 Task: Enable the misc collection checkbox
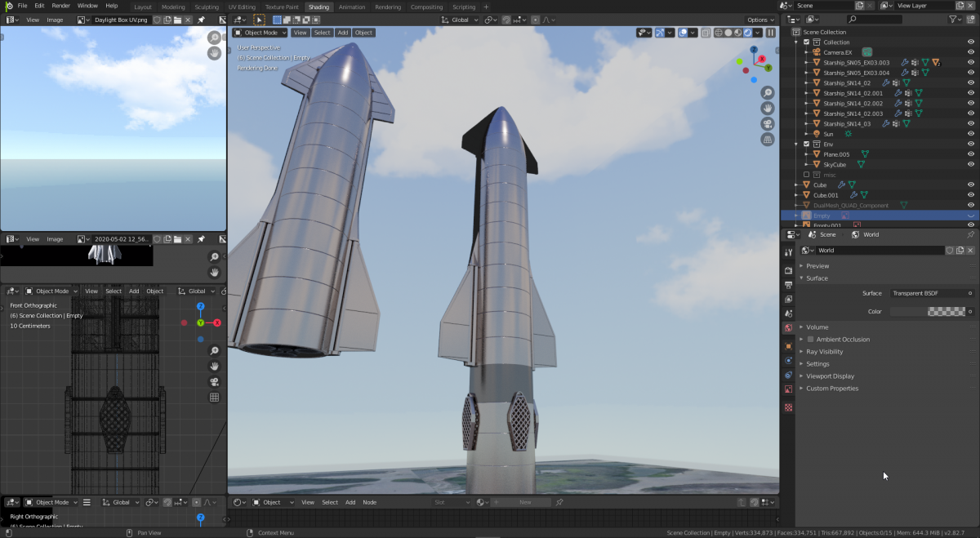tap(807, 175)
